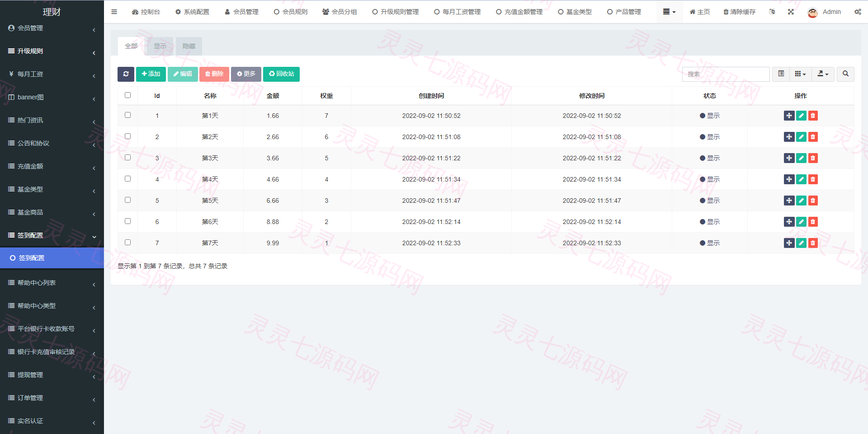Switch to the 隐藏 filter tab
Screen dimensions: 868x434
[189, 46]
